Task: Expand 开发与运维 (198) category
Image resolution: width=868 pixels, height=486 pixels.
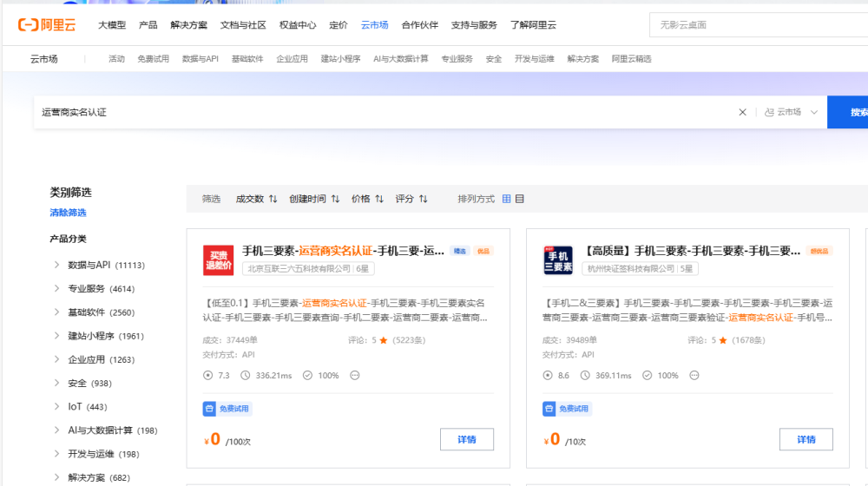Action: 56,454
